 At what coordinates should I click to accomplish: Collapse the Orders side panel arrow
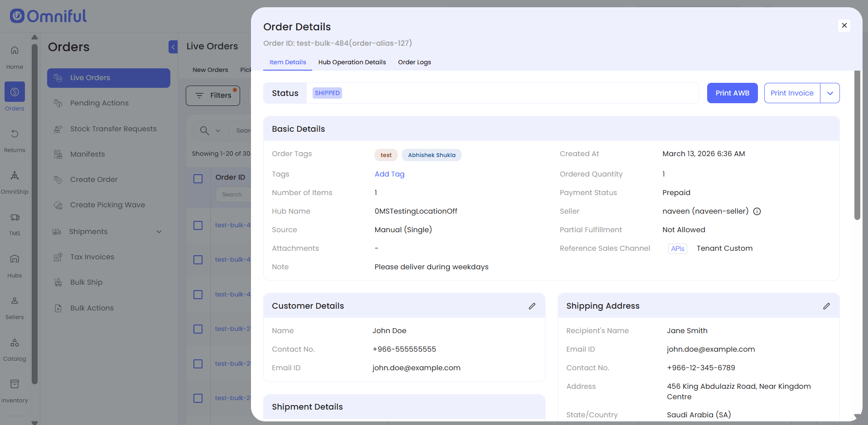173,47
